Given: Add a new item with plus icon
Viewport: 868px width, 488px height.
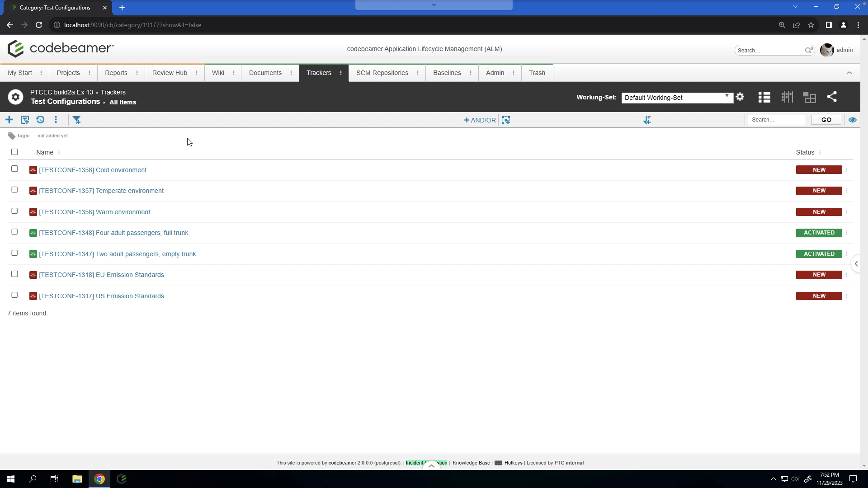Looking at the screenshot, I should [9, 120].
